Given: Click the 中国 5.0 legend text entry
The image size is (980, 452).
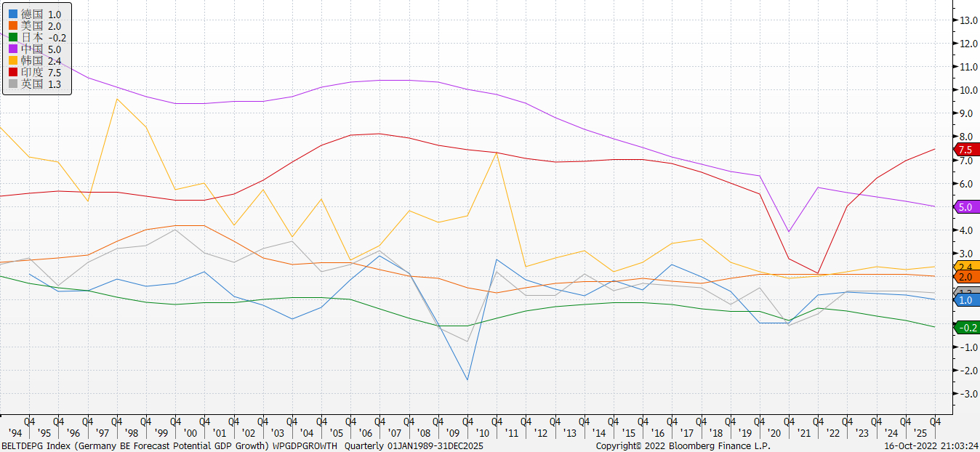Looking at the screenshot, I should point(41,49).
